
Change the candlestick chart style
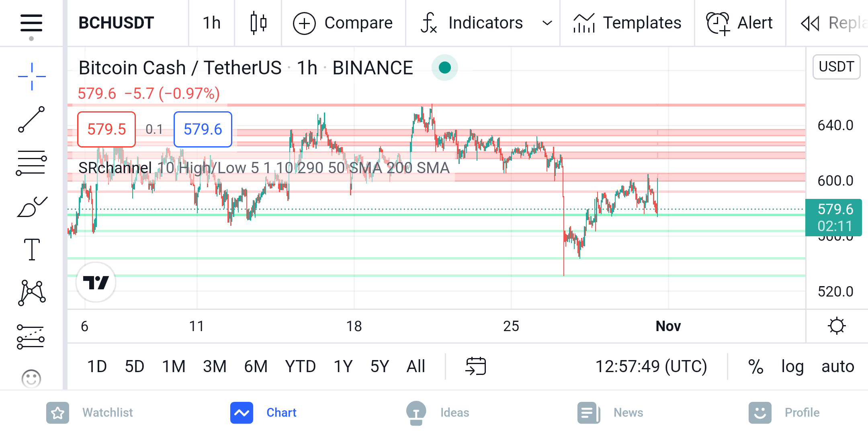258,23
